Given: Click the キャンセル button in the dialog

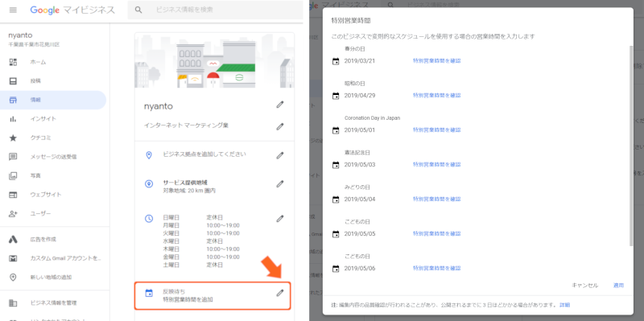Looking at the screenshot, I should [585, 286].
